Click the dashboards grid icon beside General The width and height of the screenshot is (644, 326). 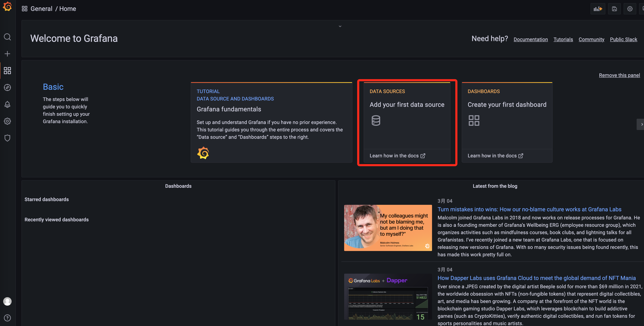[24, 9]
